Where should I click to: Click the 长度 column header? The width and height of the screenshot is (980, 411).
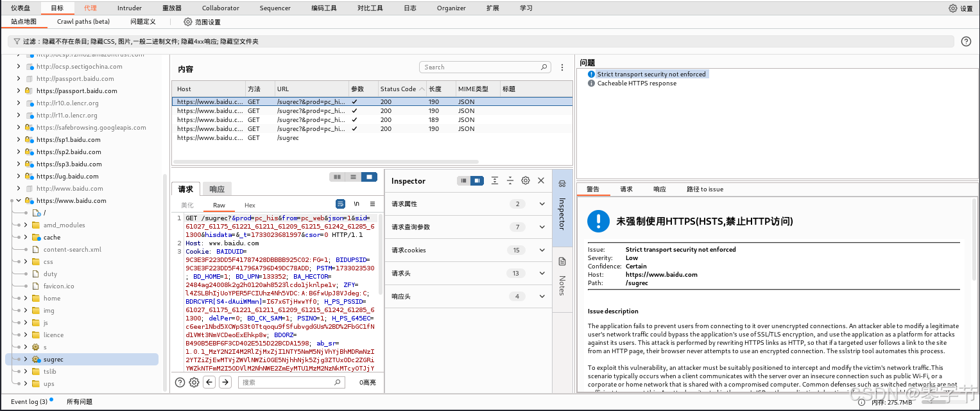441,89
